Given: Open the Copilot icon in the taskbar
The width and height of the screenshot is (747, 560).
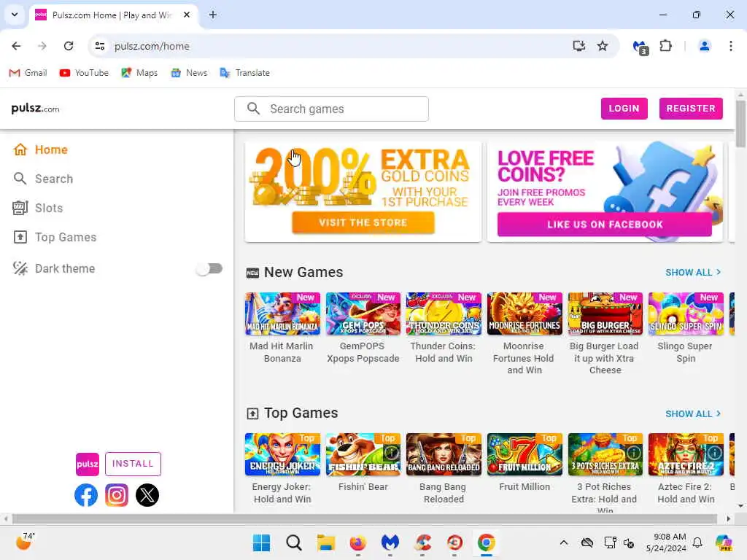Looking at the screenshot, I should pyautogui.click(x=724, y=542).
